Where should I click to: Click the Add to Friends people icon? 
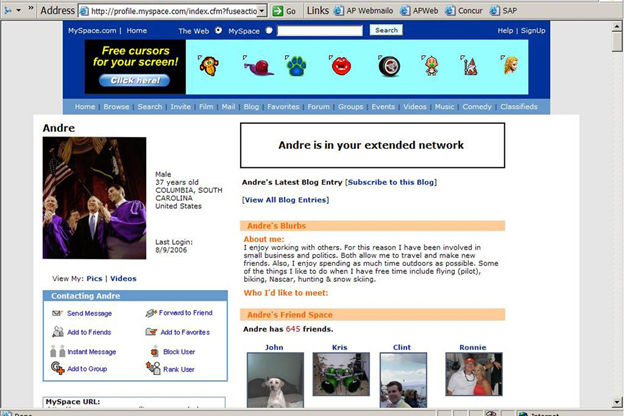tap(58, 332)
